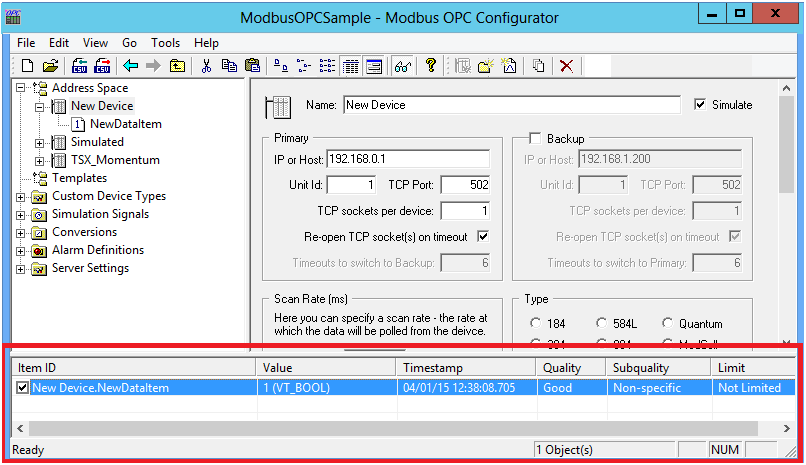Open the Help menu
Screen dimensions: 806x465
tap(206, 43)
